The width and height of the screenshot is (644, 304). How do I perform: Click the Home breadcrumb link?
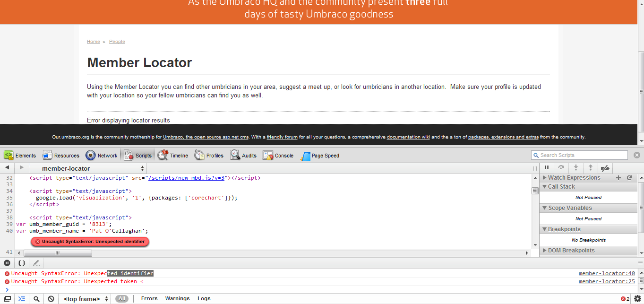(x=94, y=42)
